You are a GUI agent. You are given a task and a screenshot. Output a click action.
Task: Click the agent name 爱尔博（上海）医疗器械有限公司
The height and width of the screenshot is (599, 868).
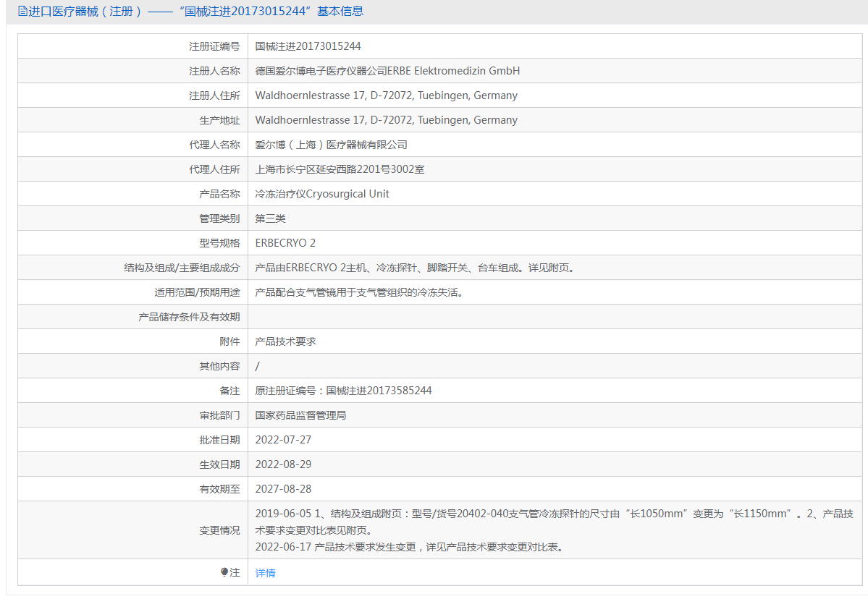point(331,145)
